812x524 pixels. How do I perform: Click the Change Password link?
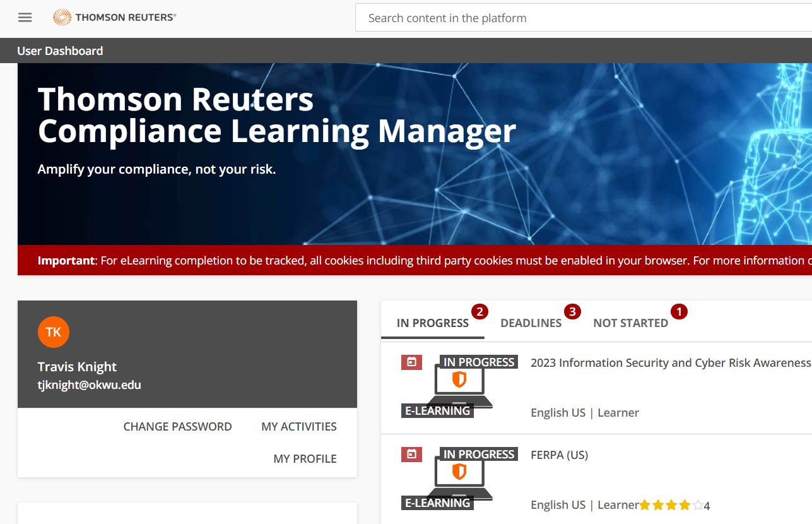(178, 427)
